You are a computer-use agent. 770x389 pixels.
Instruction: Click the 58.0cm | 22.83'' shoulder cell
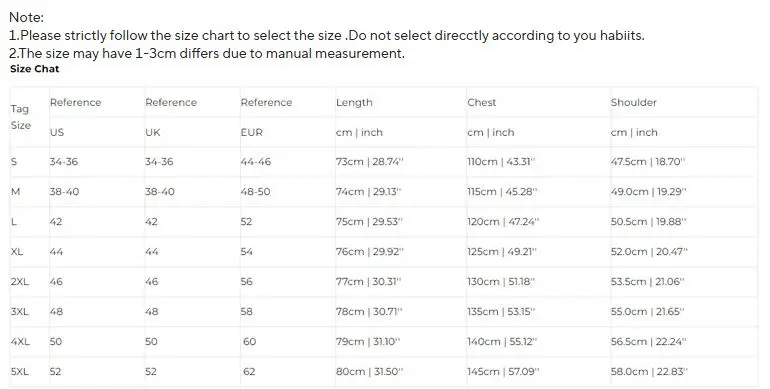pos(649,371)
